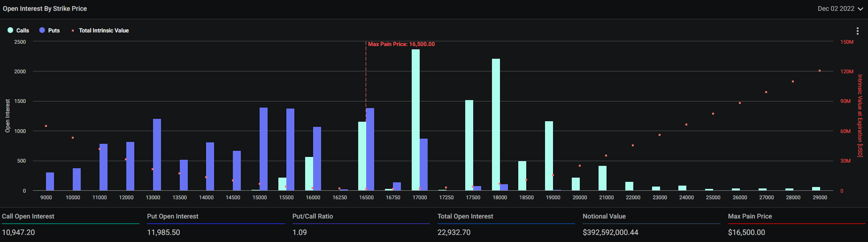Click the Call Open Interest value 10,947.20
Viewport: 868px width, 242px height.
pyautogui.click(x=18, y=233)
